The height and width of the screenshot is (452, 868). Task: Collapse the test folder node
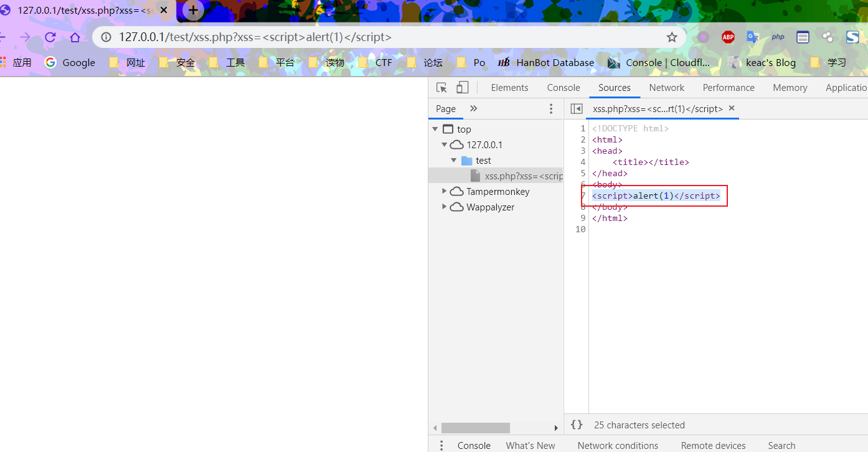tap(454, 160)
